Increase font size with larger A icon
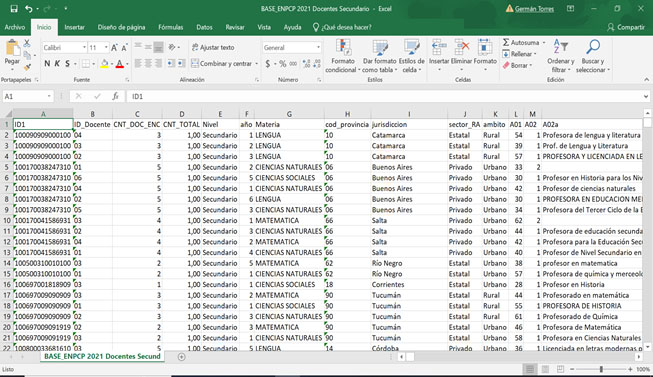The height and width of the screenshot is (377, 653). click(114, 47)
